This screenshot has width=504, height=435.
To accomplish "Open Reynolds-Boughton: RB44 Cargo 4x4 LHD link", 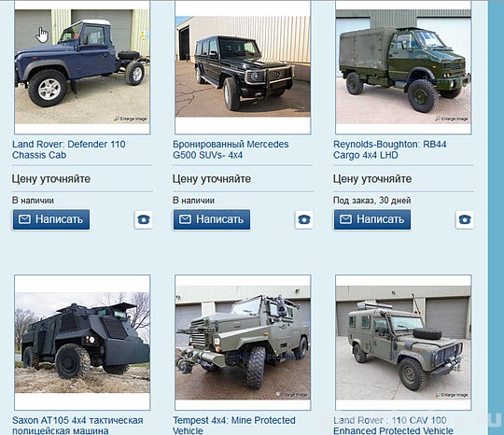I will (x=389, y=149).
